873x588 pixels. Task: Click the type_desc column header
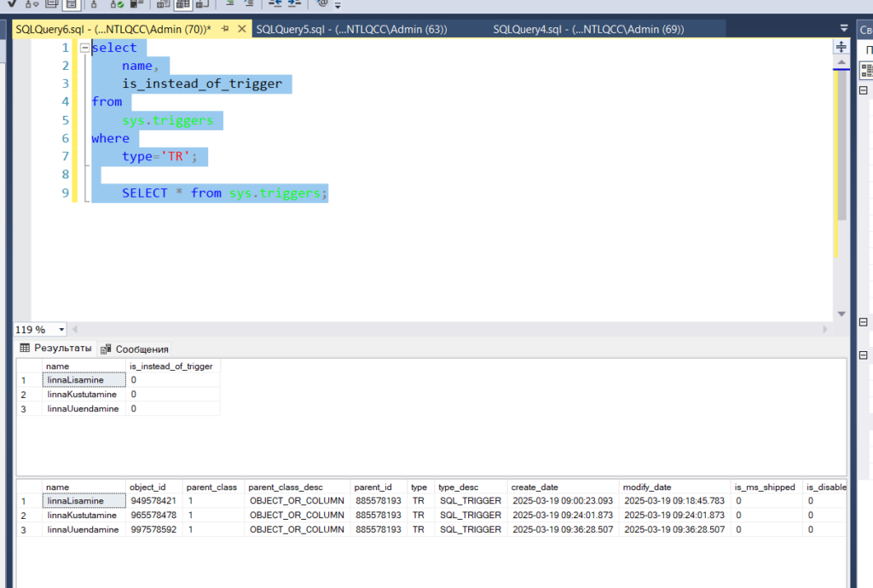pyautogui.click(x=471, y=487)
